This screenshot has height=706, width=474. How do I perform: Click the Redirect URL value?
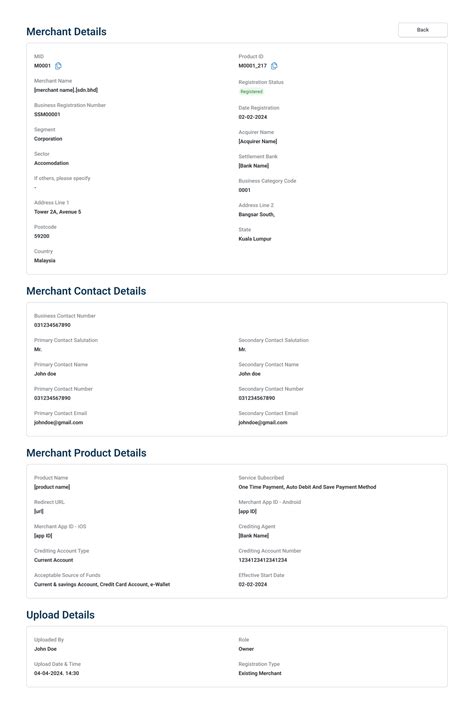coord(39,511)
